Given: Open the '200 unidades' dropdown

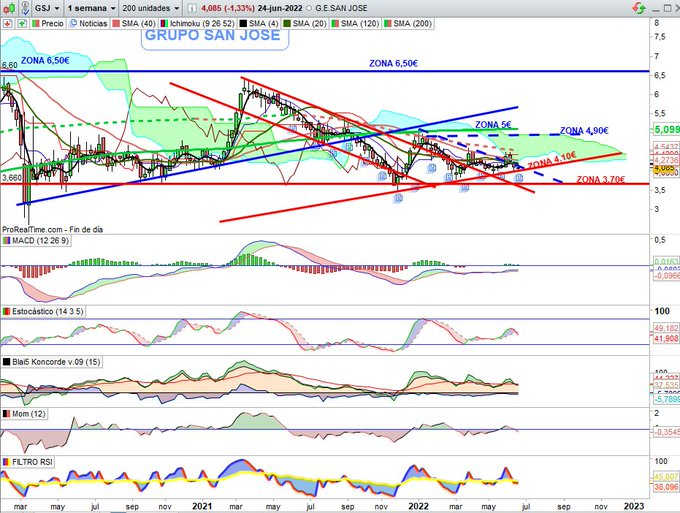Looking at the screenshot, I should (x=151, y=8).
